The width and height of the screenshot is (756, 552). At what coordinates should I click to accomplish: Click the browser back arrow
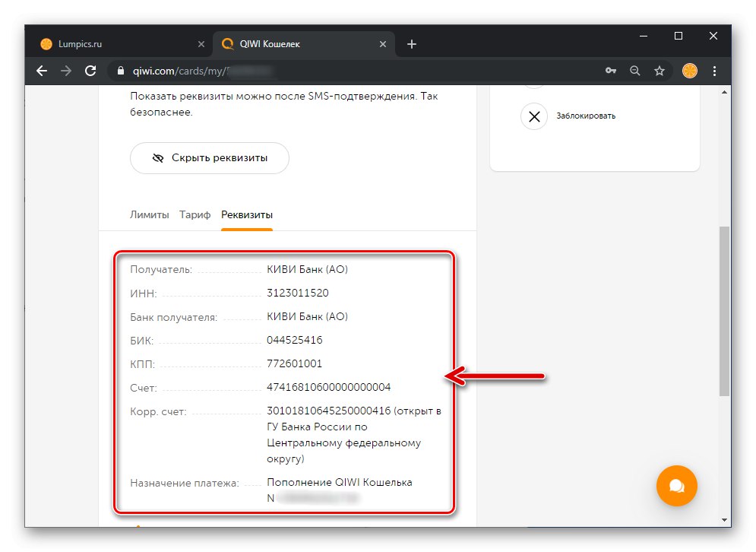[x=42, y=71]
